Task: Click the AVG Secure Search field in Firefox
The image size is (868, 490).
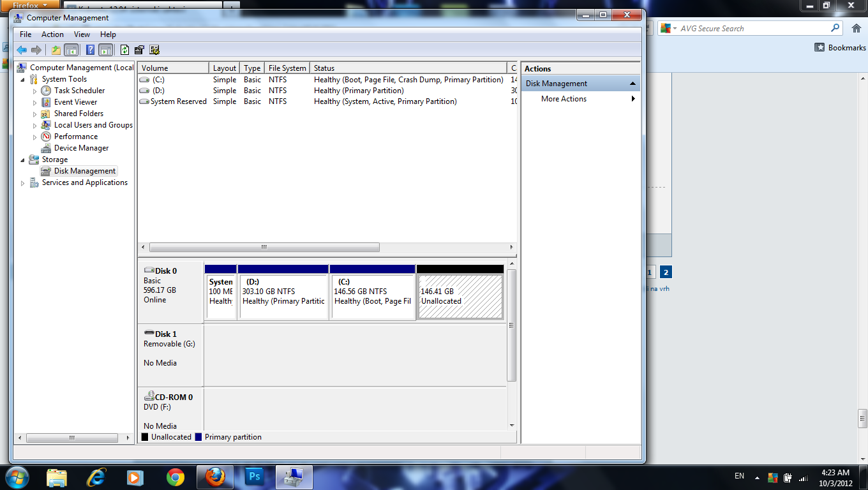Action: pyautogui.click(x=753, y=29)
